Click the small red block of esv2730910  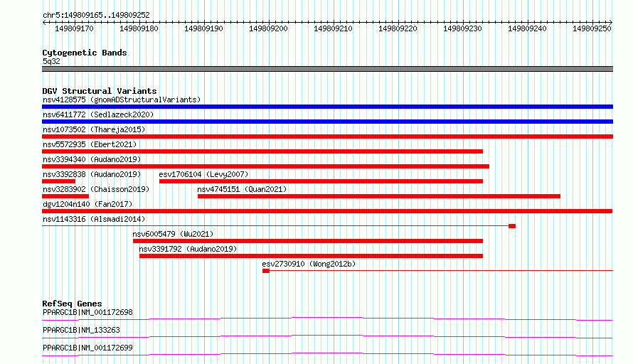coord(265,271)
